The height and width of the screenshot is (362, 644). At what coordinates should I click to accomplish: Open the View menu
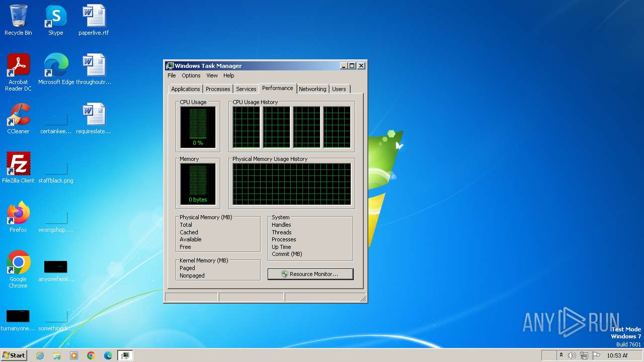click(x=212, y=75)
